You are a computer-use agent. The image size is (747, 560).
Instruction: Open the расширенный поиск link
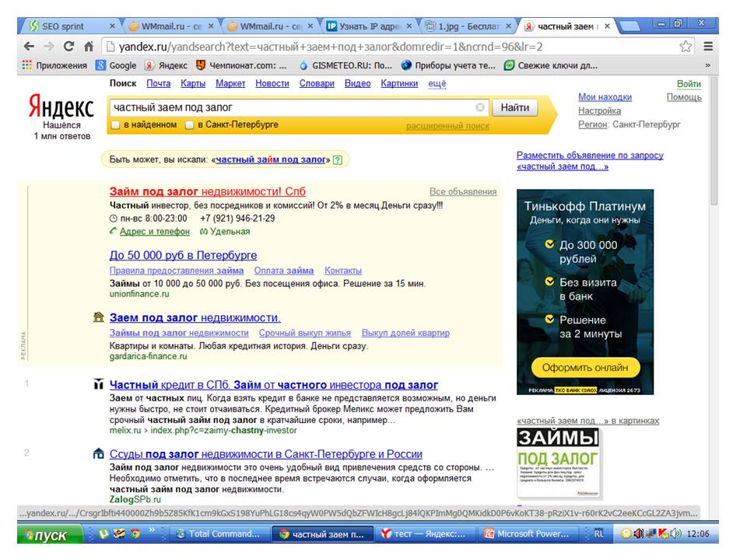click(448, 126)
